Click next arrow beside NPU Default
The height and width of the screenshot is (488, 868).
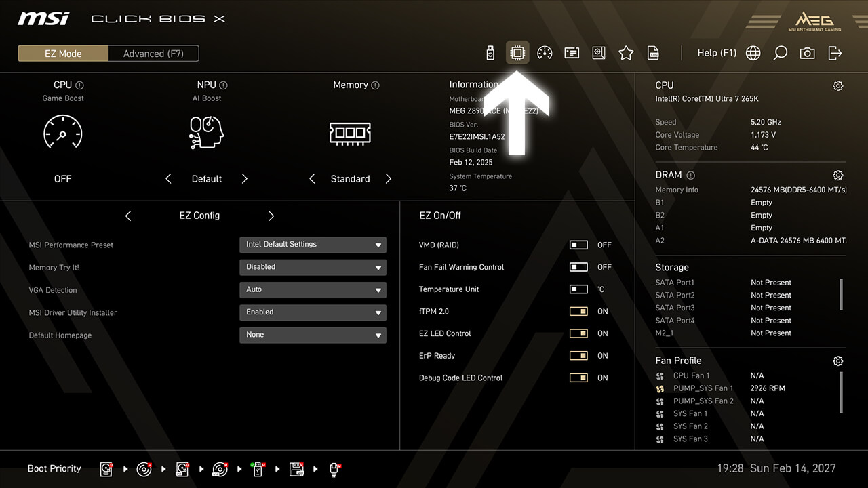click(245, 179)
